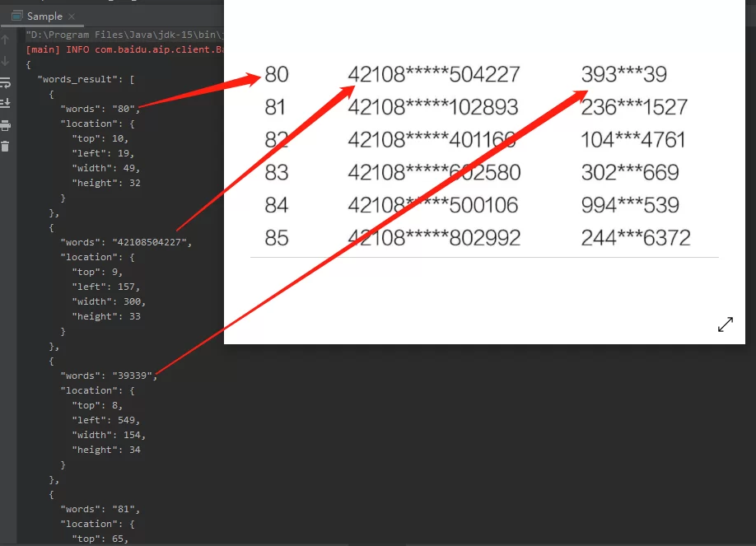Click the print console output icon
This screenshot has width=756, height=546.
(5, 126)
